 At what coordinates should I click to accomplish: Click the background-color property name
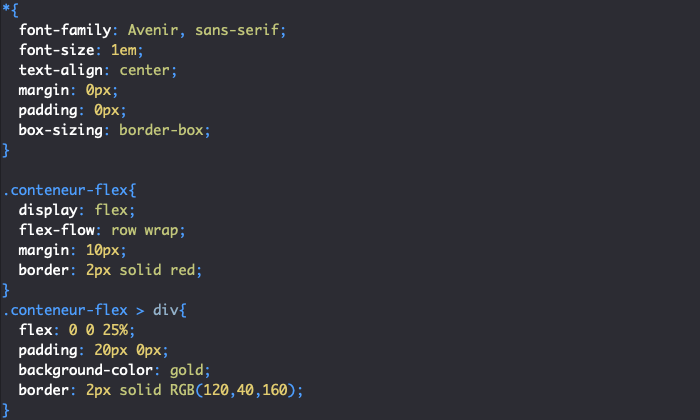pos(85,370)
